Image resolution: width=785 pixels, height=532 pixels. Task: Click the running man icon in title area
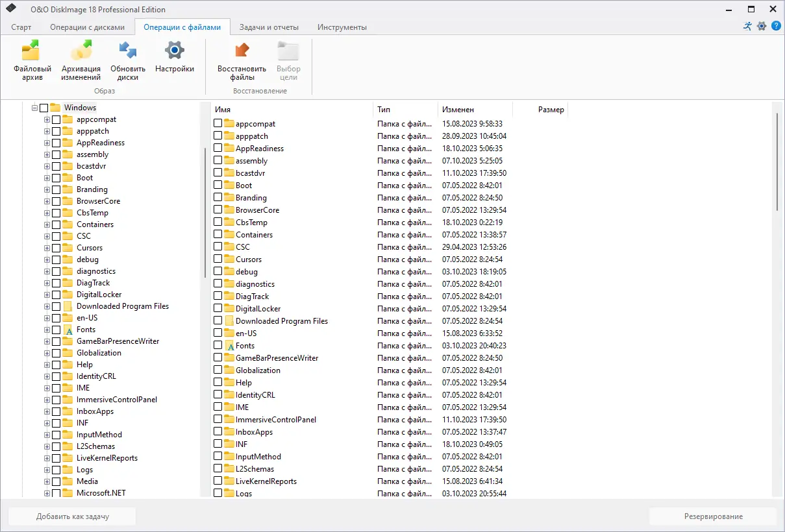click(748, 26)
